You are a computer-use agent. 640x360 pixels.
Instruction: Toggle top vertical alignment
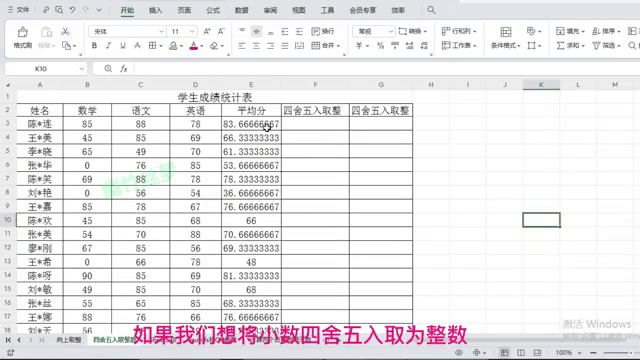point(242,31)
